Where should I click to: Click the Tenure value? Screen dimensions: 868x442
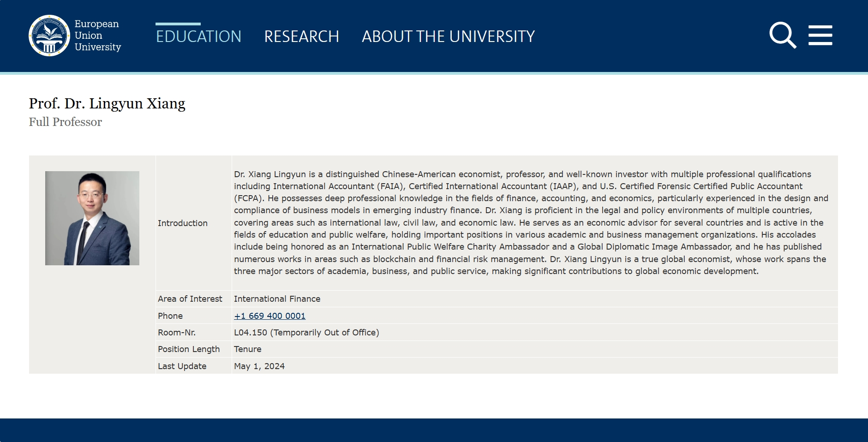click(248, 349)
